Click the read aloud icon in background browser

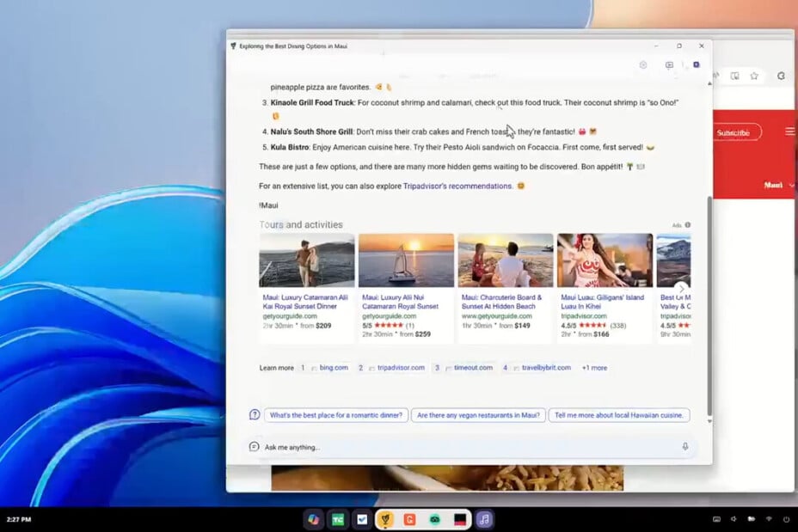[x=716, y=76]
